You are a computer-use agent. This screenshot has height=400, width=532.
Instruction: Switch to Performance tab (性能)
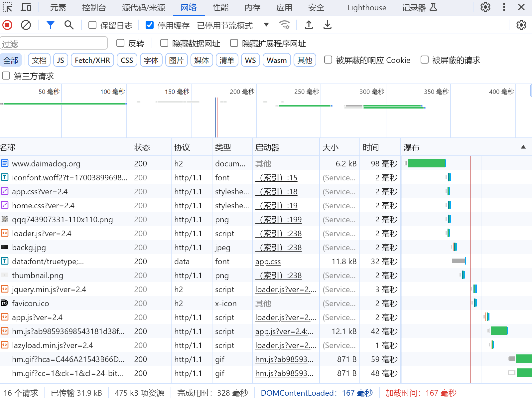[221, 8]
